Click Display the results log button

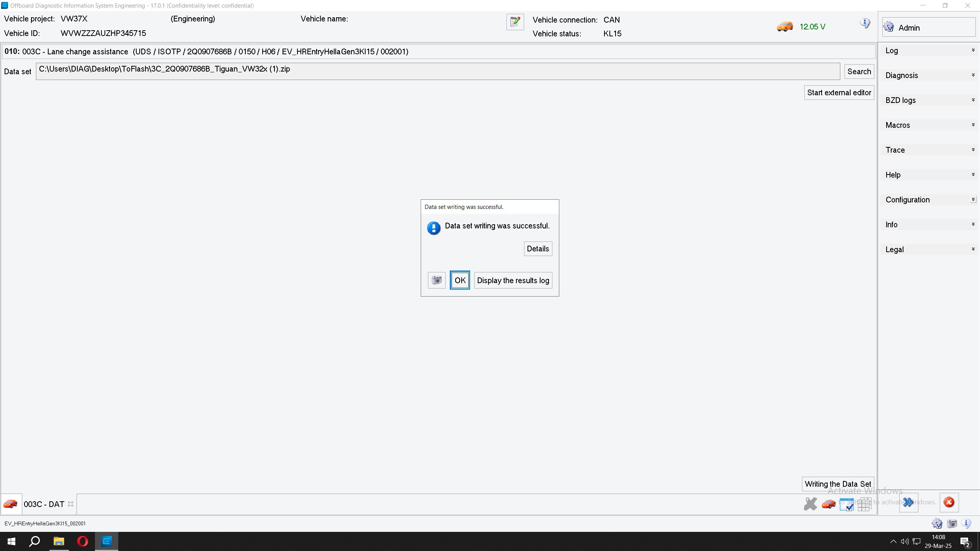[x=513, y=280]
